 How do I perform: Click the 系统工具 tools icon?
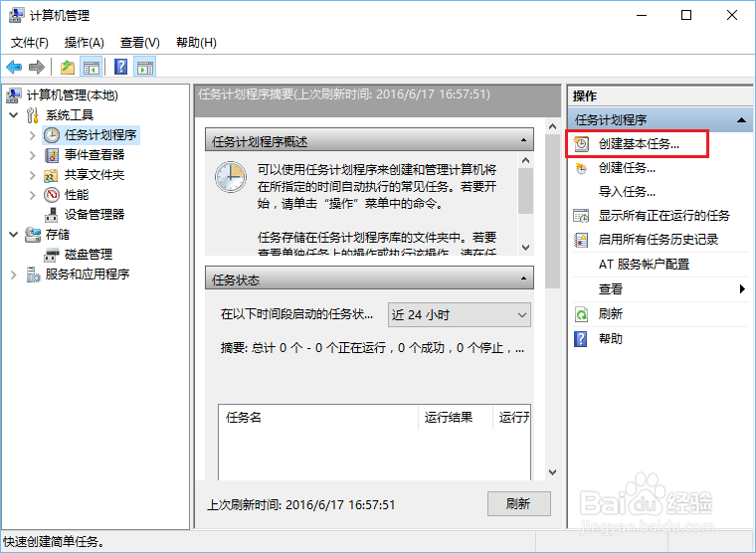pyautogui.click(x=33, y=115)
